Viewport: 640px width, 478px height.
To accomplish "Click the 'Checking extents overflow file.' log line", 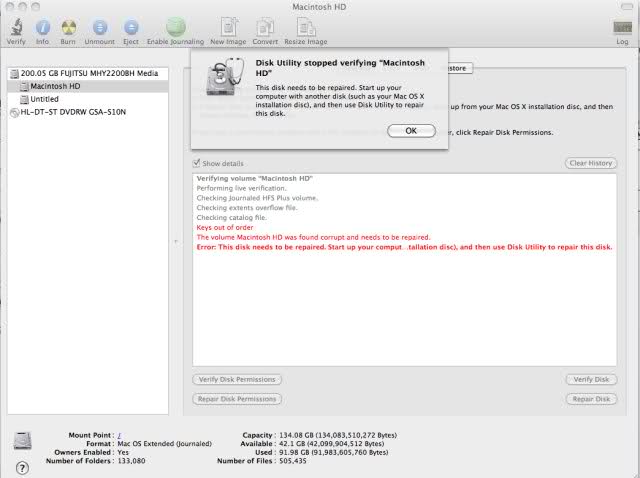I will (247, 208).
